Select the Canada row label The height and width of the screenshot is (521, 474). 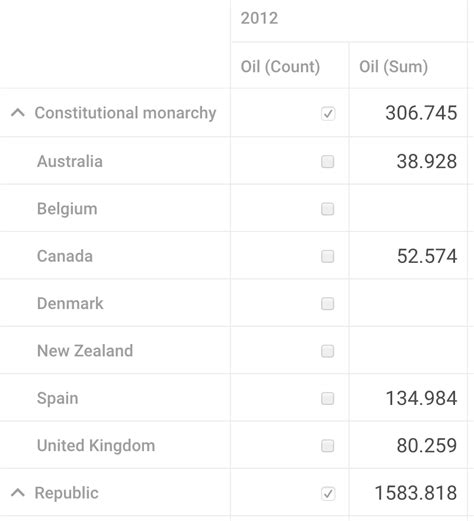coord(65,256)
